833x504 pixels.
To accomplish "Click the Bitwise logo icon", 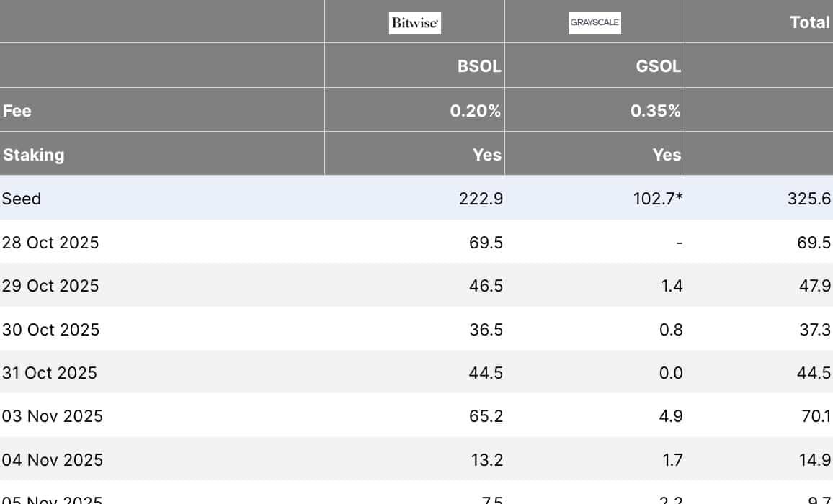I will tap(414, 22).
